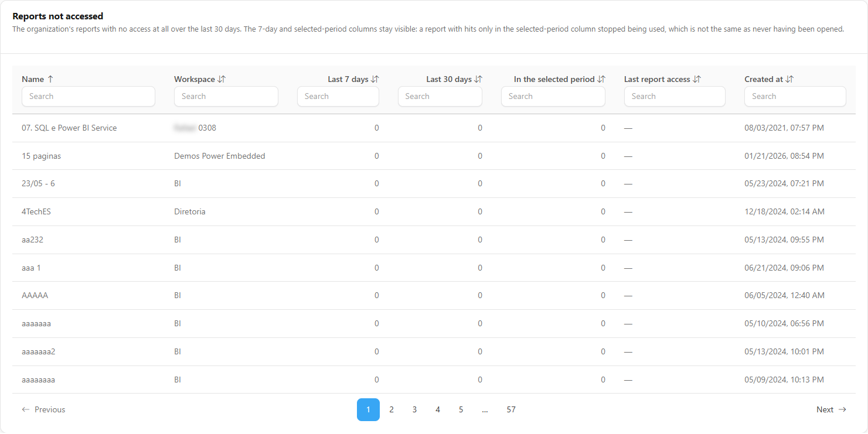This screenshot has height=434, width=868.
Task: Select the '4TechES' report name
Action: click(x=36, y=212)
